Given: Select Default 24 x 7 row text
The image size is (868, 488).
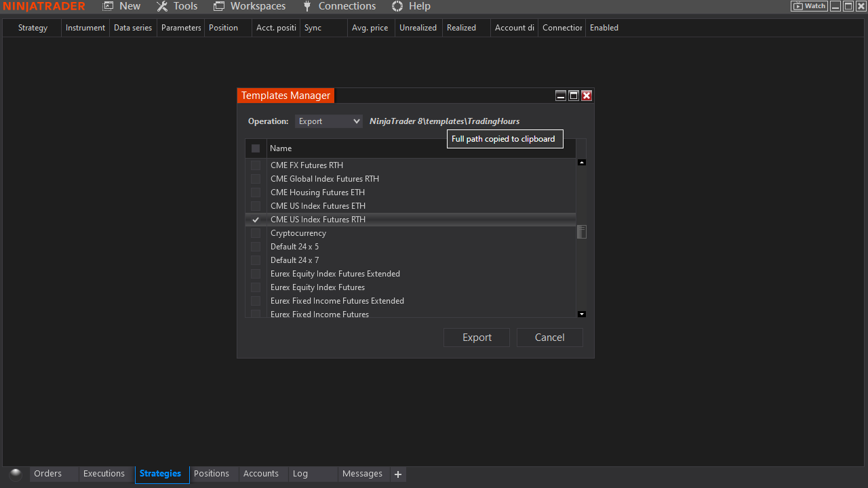Looking at the screenshot, I should 294,260.
